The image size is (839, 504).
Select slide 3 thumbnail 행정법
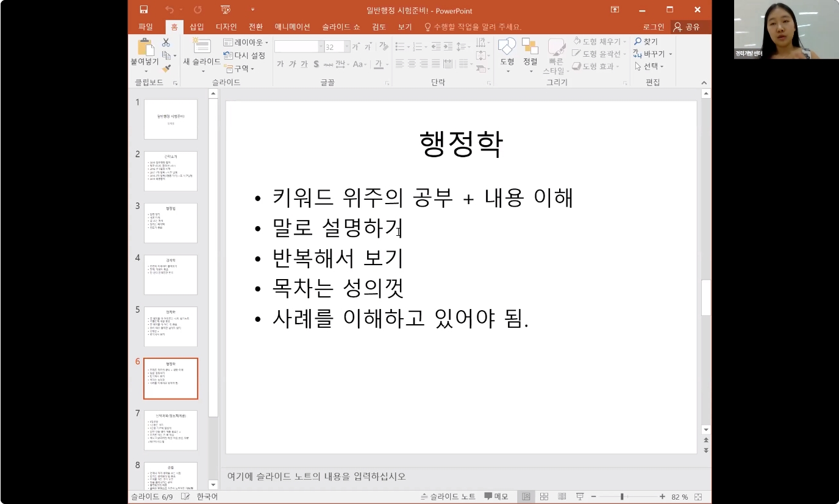click(x=171, y=223)
